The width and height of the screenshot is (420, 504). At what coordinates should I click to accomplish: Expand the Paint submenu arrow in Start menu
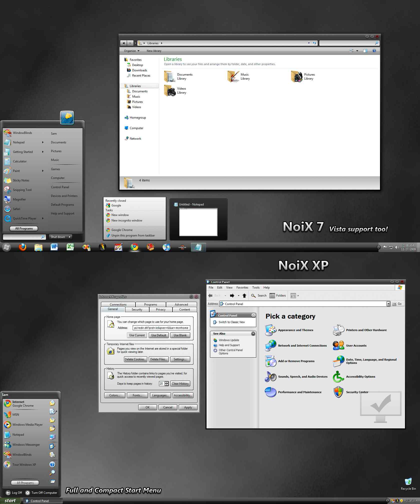pyautogui.click(x=43, y=171)
